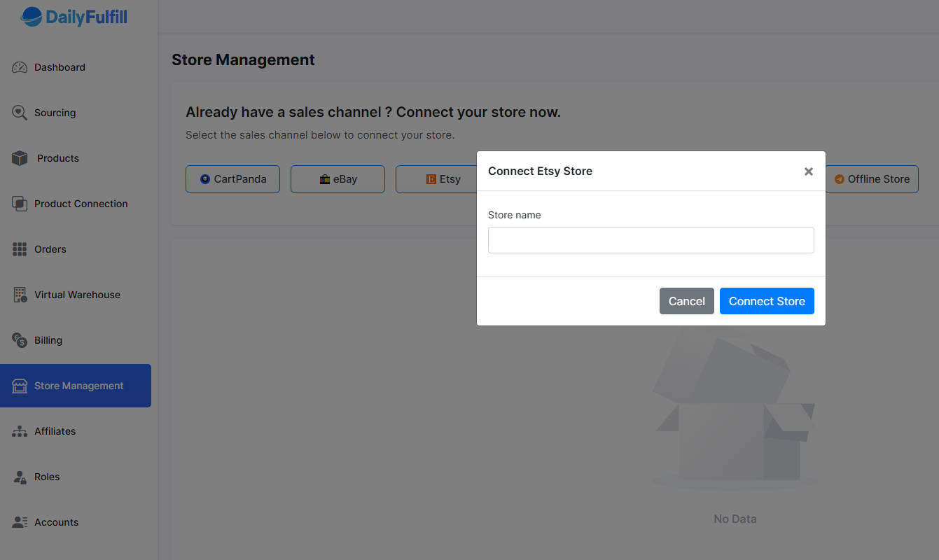Click the Orders grid icon
This screenshot has height=560, width=939.
click(20, 249)
